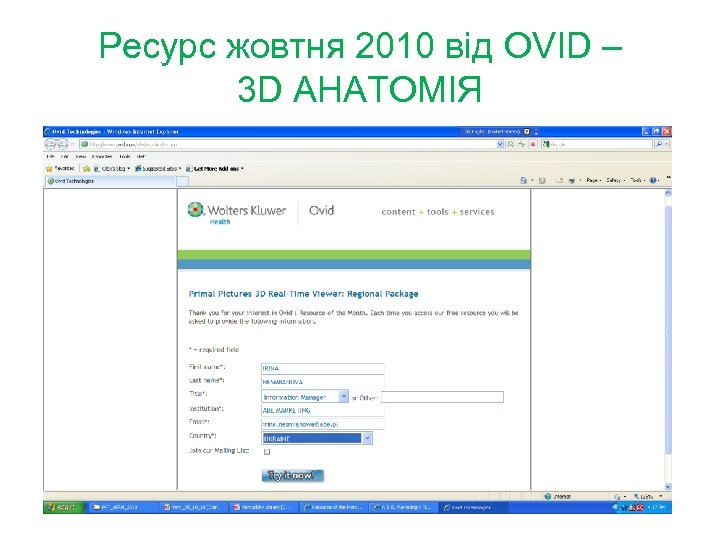Open the Country dropdown showing UKRAINE

[317, 438]
